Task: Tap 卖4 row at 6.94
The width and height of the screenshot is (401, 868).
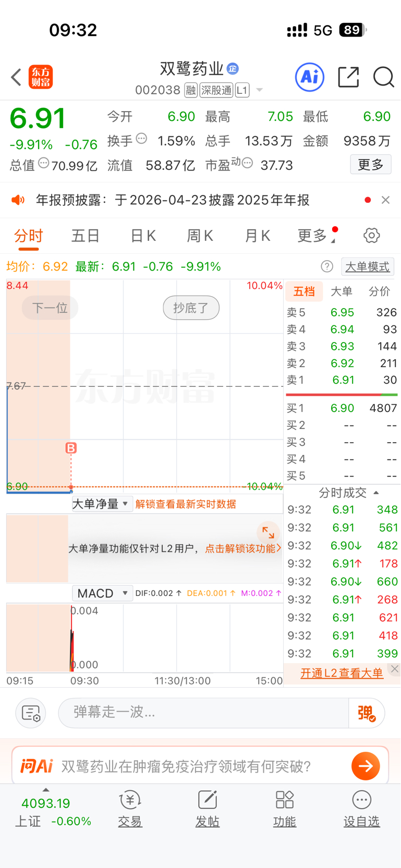Action: [x=342, y=329]
